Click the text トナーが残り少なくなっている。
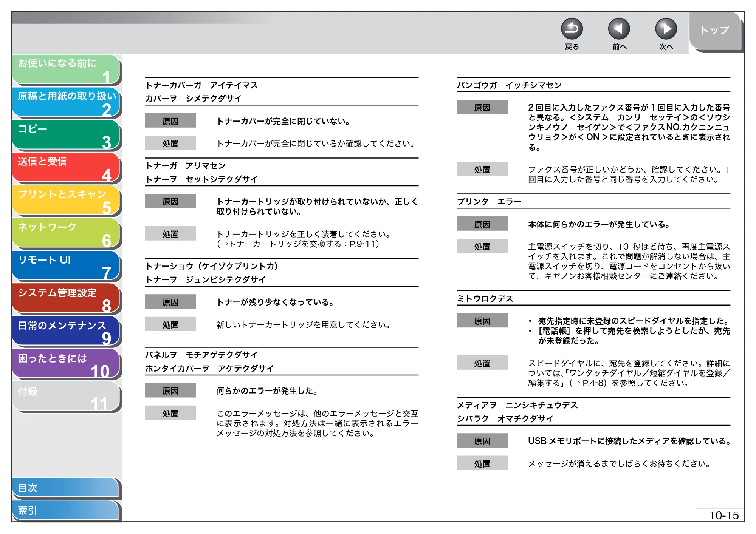This screenshot has width=756, height=534. point(276,302)
